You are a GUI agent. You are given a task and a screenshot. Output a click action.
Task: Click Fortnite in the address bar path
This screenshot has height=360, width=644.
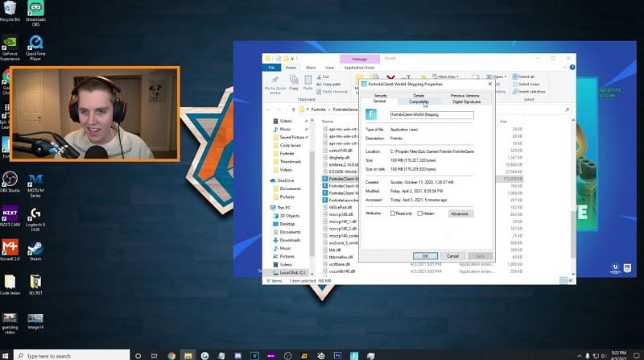(x=318, y=110)
